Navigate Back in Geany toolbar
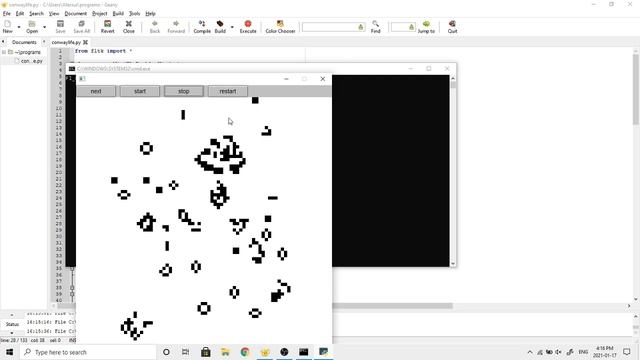This screenshot has height=360, width=640. [x=155, y=27]
